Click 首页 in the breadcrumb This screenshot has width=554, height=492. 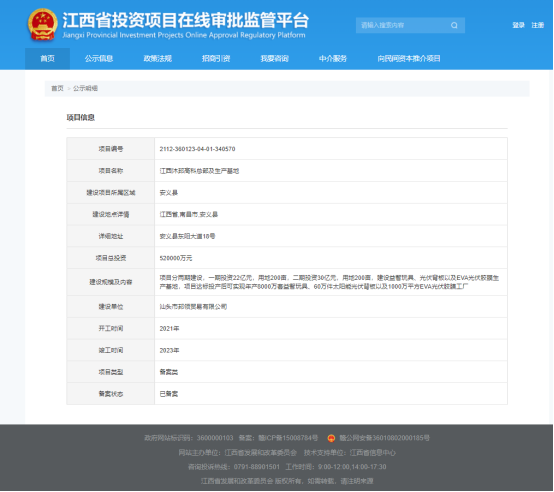pyautogui.click(x=57, y=88)
